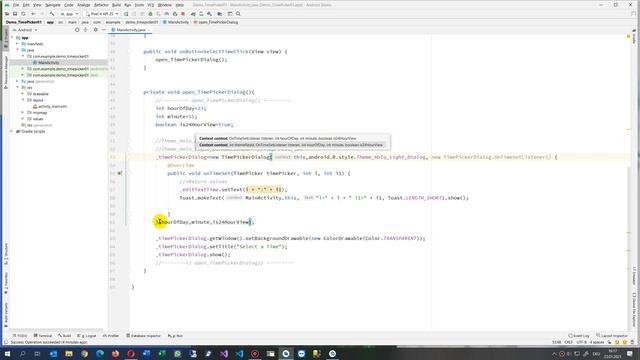Open the Windows Start menu
The image size is (640, 360).
coord(7,353)
